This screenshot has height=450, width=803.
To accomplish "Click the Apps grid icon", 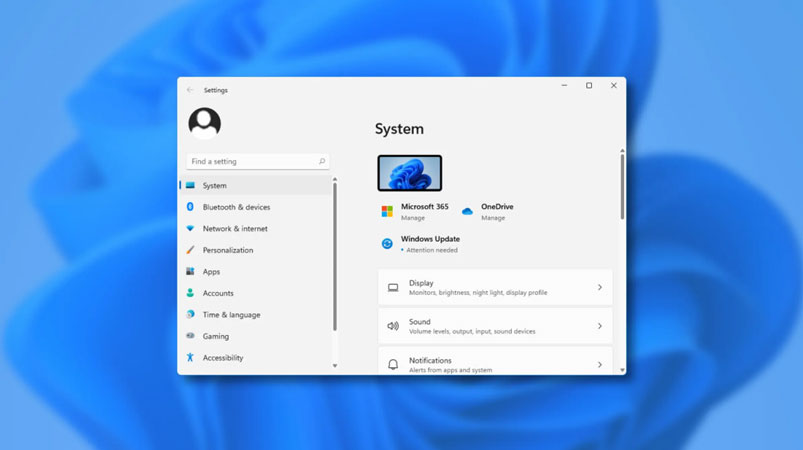I will click(x=190, y=271).
